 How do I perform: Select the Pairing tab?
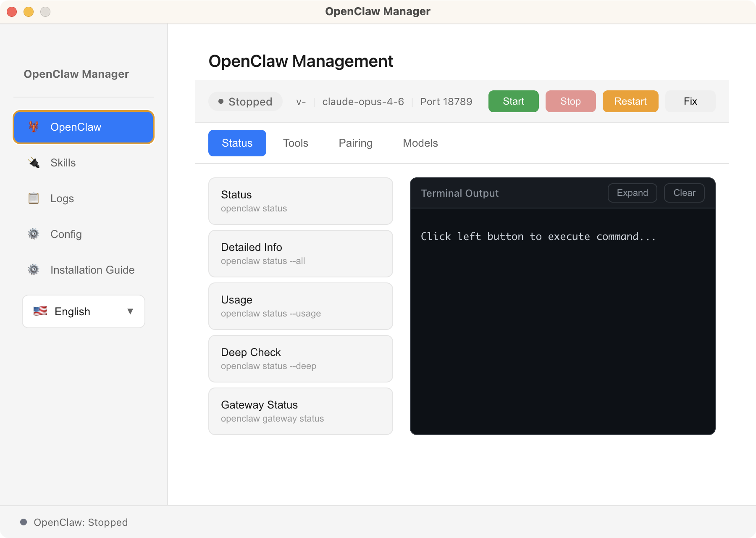coord(355,143)
